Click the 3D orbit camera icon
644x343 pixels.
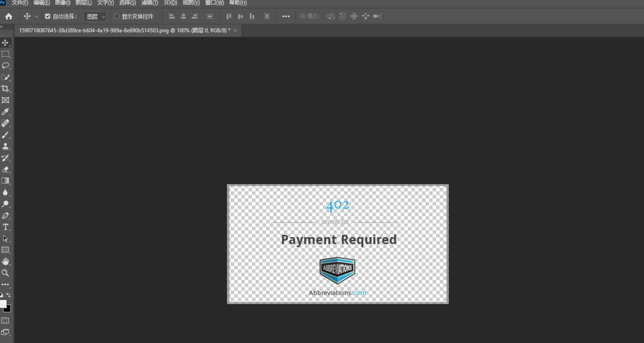tap(331, 16)
